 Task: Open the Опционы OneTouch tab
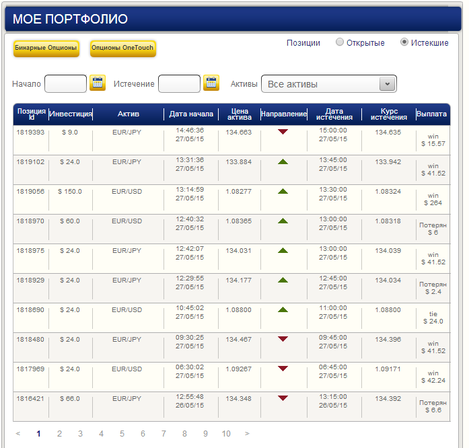(x=123, y=48)
